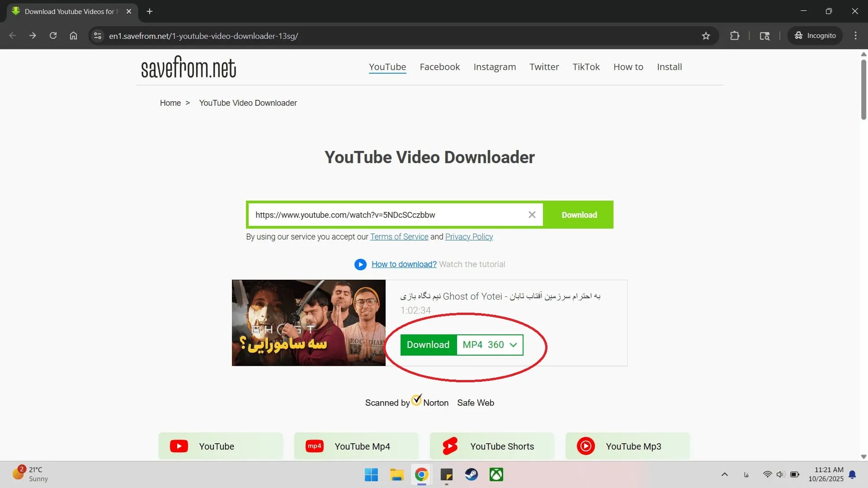Screen dimensions: 868x488
Task: Open File Explorer from the taskbar
Action: (x=396, y=474)
